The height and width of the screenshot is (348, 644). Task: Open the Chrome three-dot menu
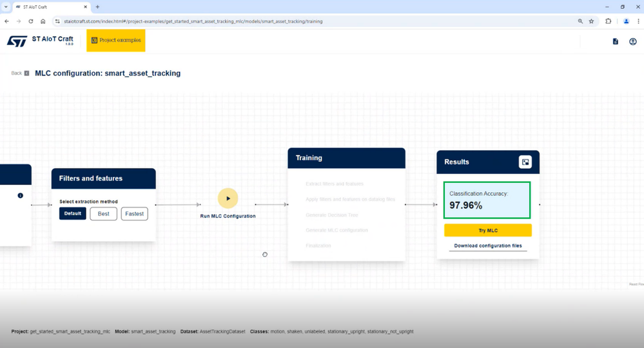point(638,21)
